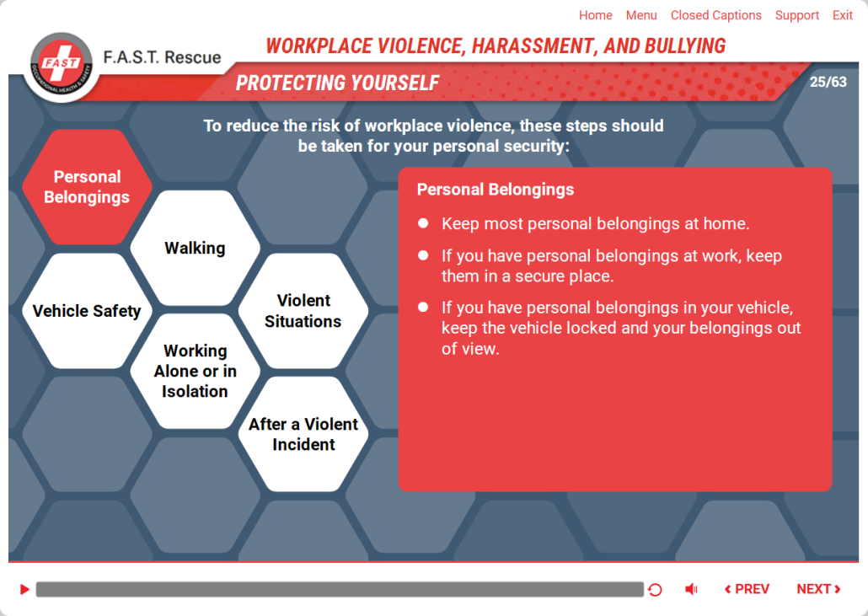Select the Personal Belongings hexagon

[x=87, y=187]
